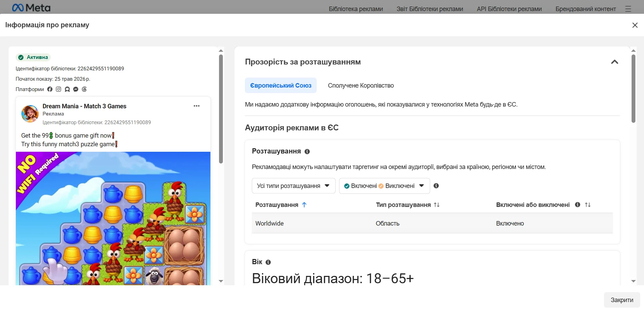This screenshot has width=644, height=309.
Task: Click the right panel scrollbar thumb
Action: coord(633,88)
